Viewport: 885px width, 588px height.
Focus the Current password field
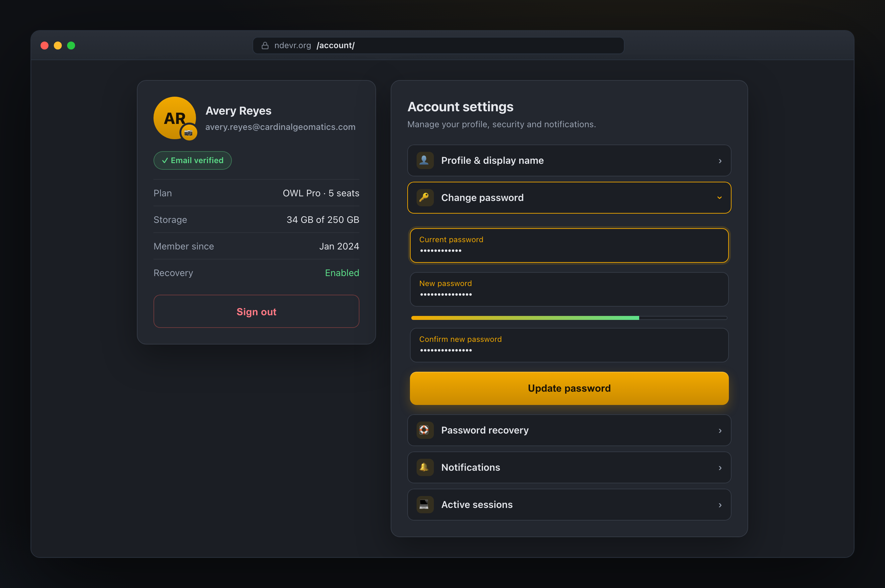tap(569, 245)
